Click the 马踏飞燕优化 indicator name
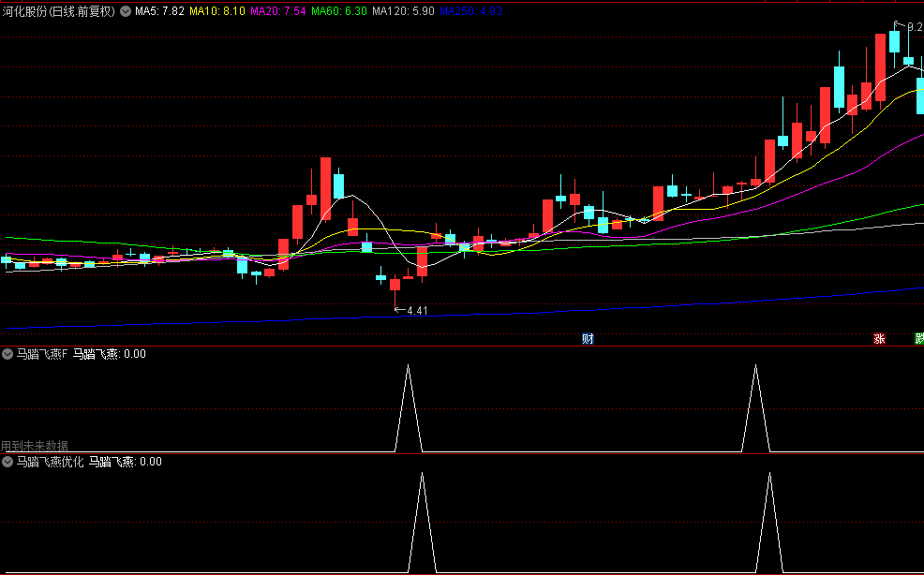Image resolution: width=924 pixels, height=575 pixels. [x=50, y=462]
